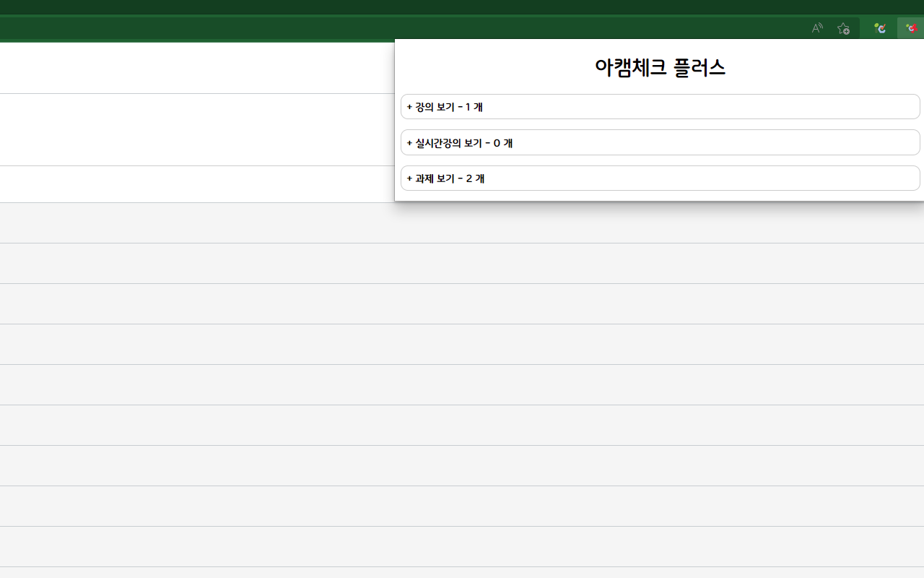Image resolution: width=924 pixels, height=578 pixels.
Task: Expand '강의 보기 - 1 개' section
Action: tap(661, 107)
